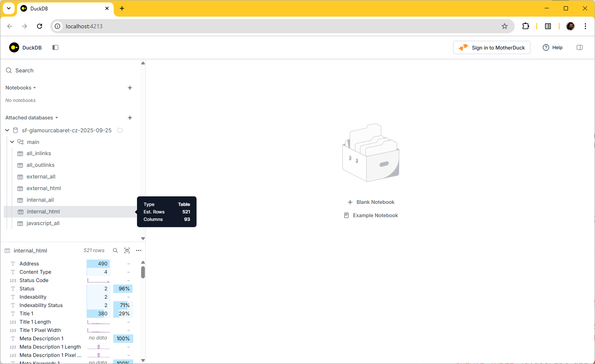The height and width of the screenshot is (364, 595).
Task: Open the Help menu
Action: point(553,47)
